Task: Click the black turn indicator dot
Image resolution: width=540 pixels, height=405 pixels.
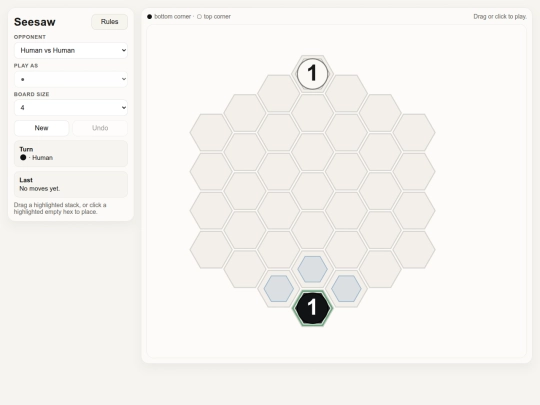Action: coord(23,157)
